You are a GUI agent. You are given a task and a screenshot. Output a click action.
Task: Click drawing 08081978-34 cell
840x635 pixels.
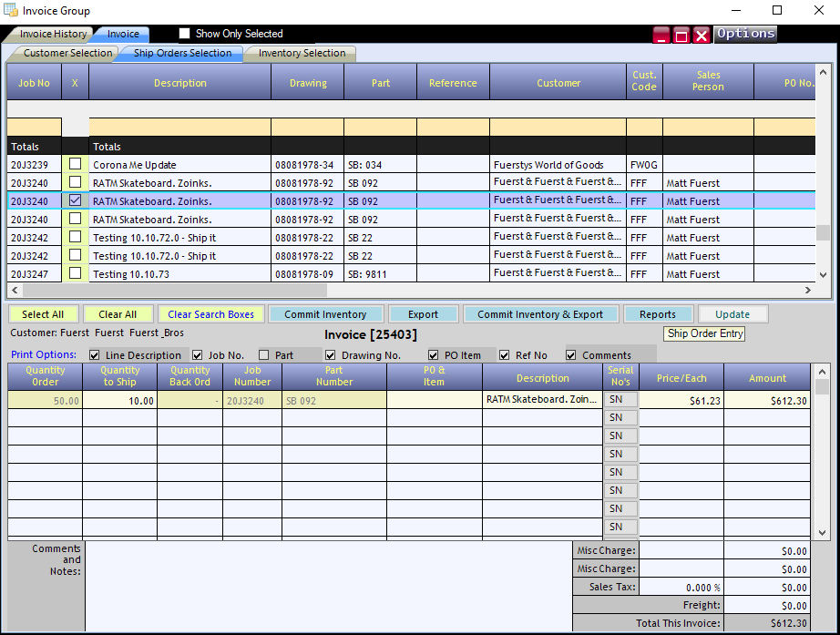(x=308, y=165)
